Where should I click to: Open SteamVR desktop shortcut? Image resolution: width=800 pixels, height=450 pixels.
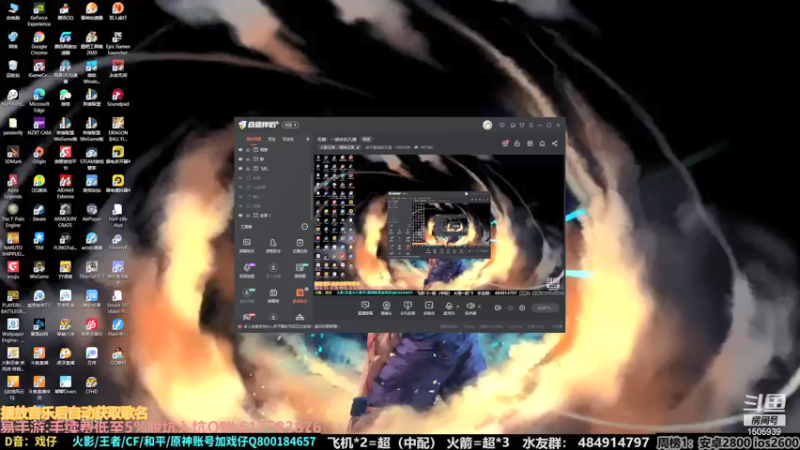coord(118,241)
